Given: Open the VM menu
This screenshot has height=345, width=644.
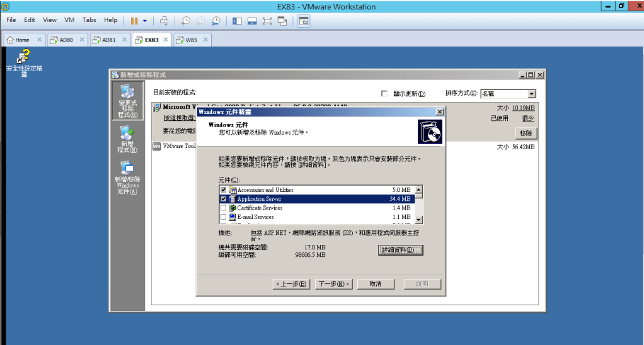Looking at the screenshot, I should tap(69, 20).
